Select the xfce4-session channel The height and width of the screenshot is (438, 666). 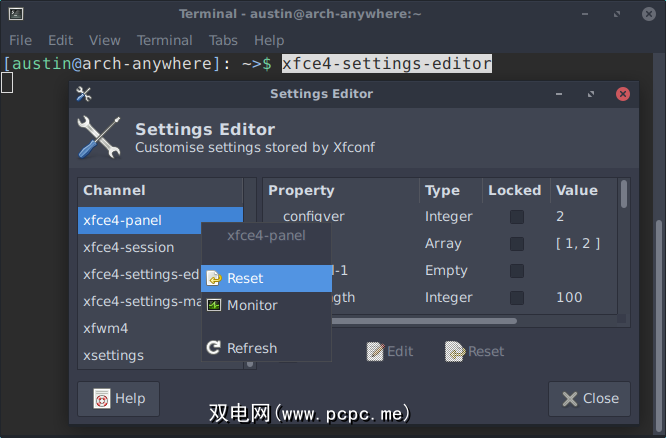coord(128,247)
